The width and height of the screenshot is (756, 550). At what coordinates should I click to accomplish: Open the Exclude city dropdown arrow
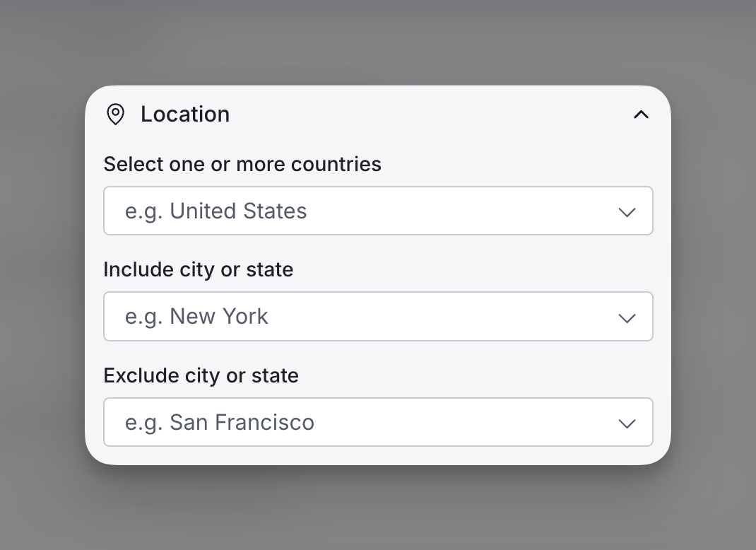(627, 423)
